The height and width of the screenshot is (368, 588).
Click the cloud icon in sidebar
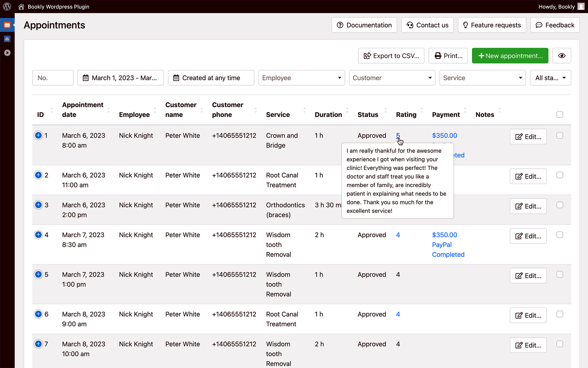(x=7, y=39)
